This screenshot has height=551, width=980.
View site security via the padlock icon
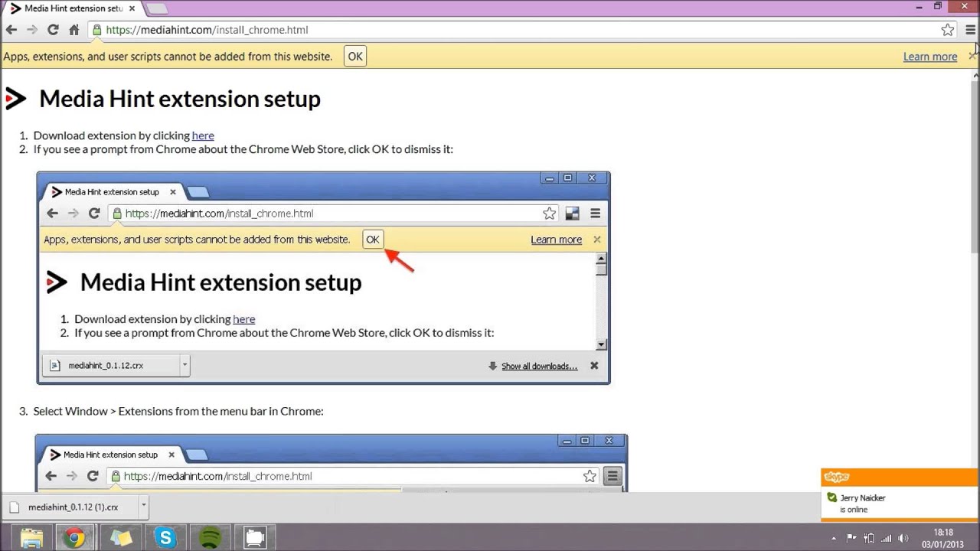click(96, 30)
